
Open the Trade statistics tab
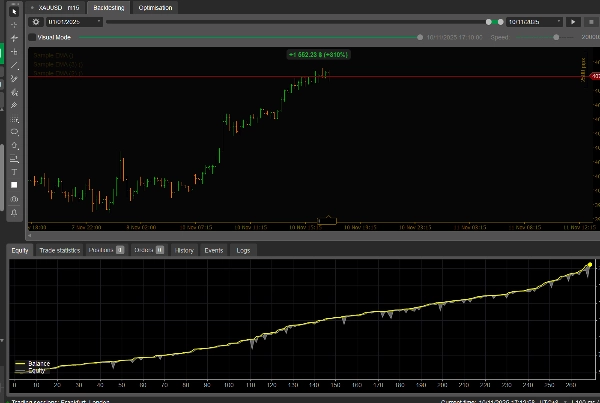point(59,250)
